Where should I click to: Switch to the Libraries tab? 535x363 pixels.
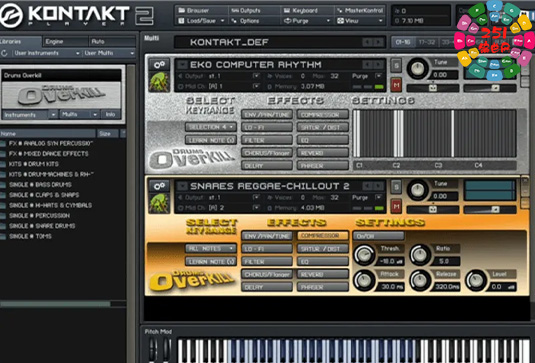(20, 42)
